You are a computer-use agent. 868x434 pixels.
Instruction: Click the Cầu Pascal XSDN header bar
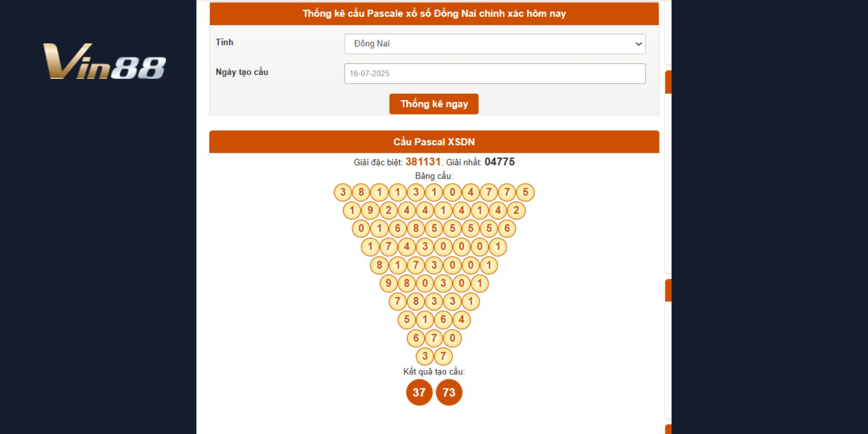[434, 142]
